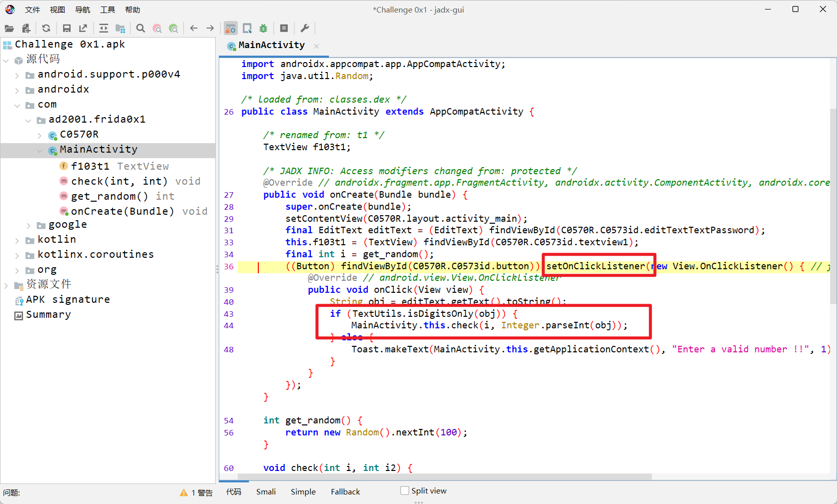Expand the 资源文件 node

pyautogui.click(x=6, y=286)
